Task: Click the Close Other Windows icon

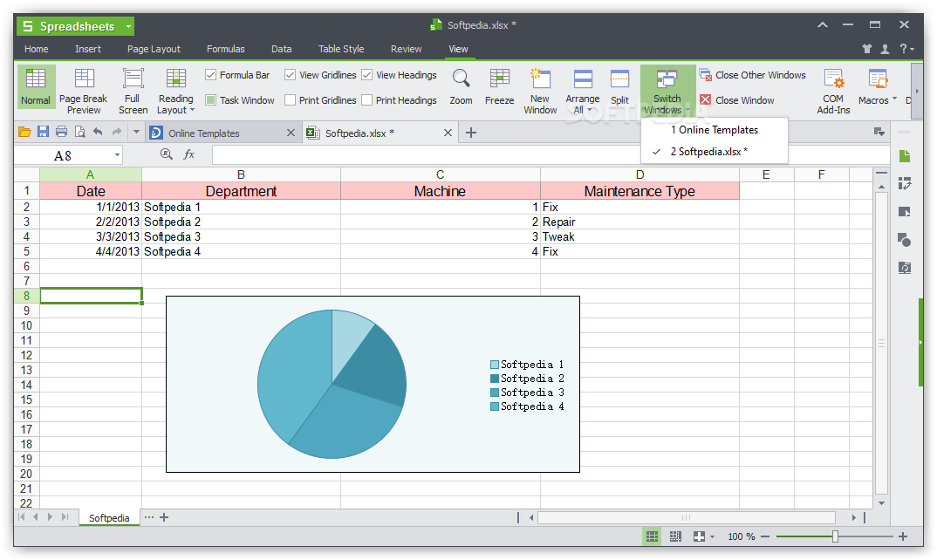Action: tap(705, 75)
